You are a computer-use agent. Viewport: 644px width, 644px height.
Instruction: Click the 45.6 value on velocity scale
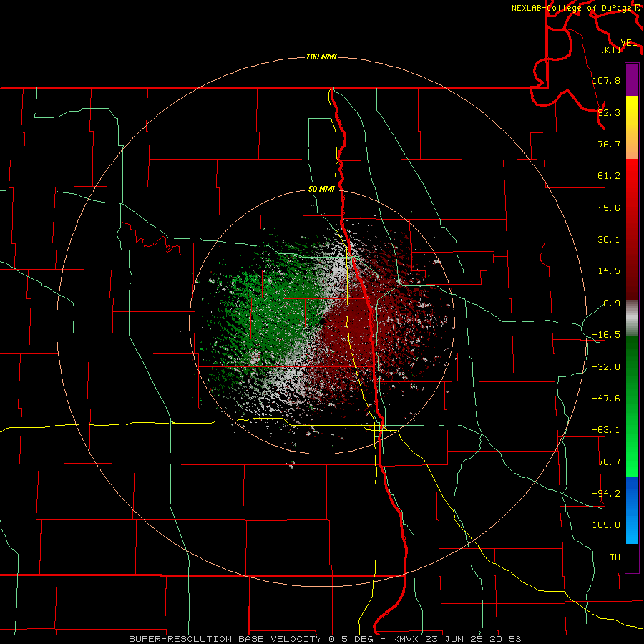point(609,208)
